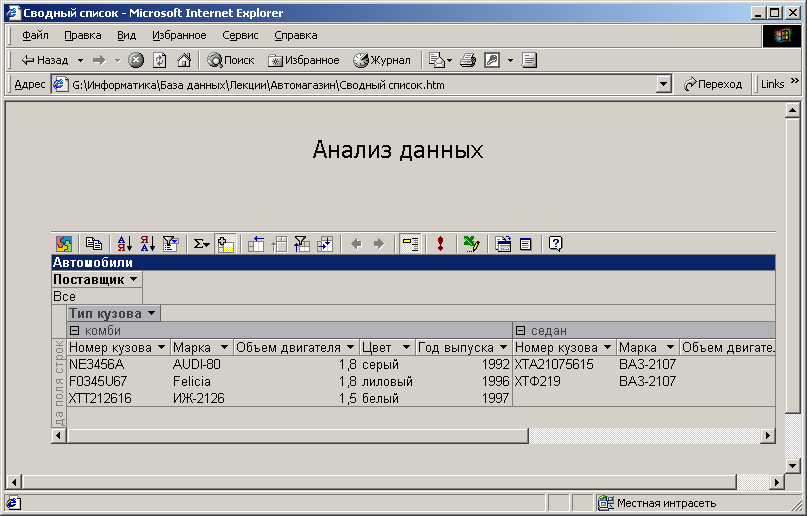Open Edit icon dropdown arrow
This screenshot has height=516, width=807.
tap(510, 60)
